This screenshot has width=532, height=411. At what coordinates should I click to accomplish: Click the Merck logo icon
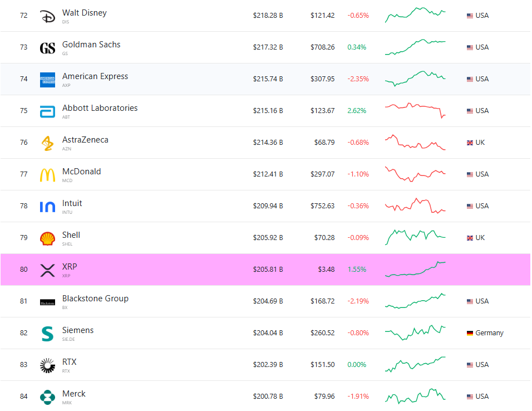47,397
